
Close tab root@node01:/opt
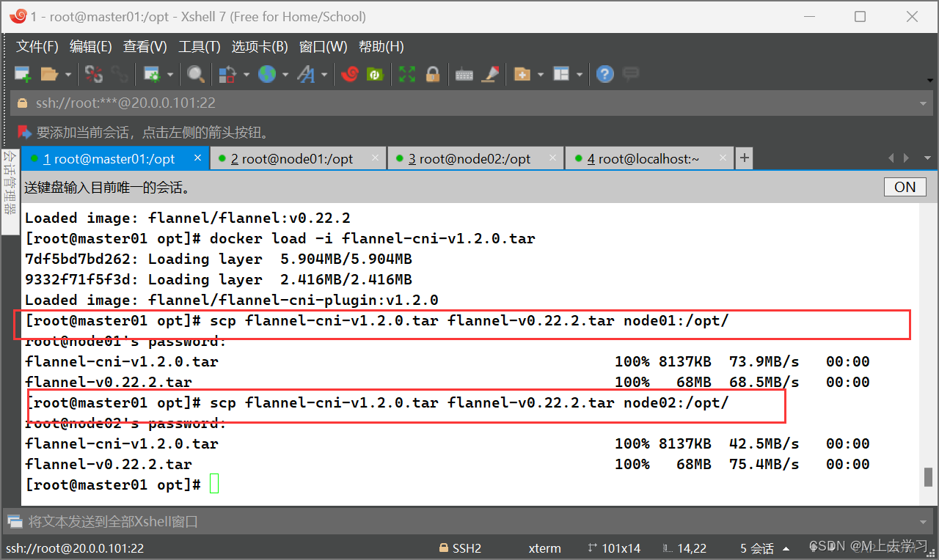pos(376,158)
